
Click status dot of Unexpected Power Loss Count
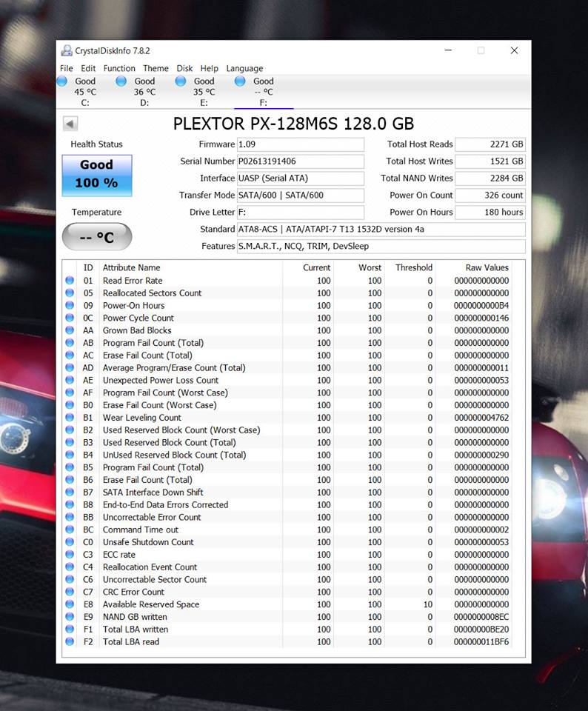point(70,380)
